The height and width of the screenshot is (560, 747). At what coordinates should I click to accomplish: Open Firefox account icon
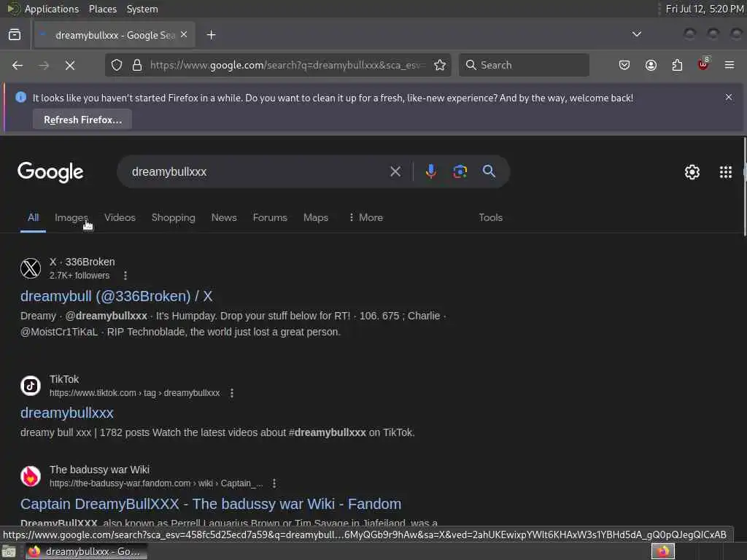coord(651,65)
